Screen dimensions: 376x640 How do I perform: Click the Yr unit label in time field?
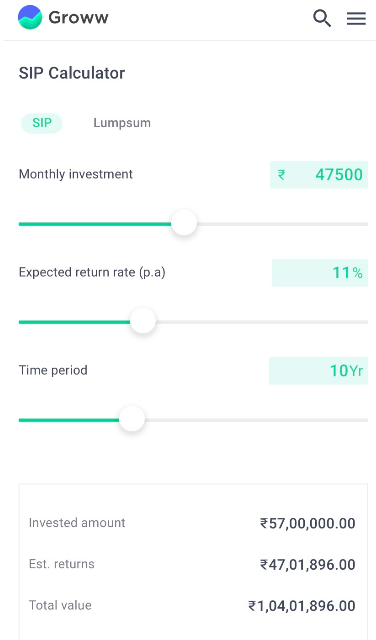click(356, 371)
